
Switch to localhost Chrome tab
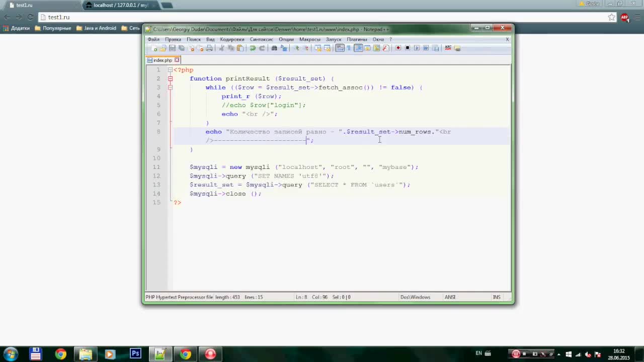tap(121, 5)
